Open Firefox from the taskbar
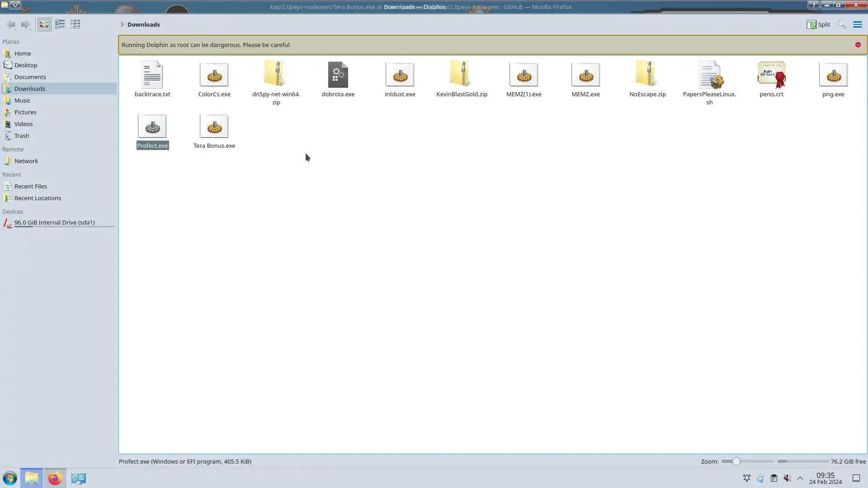868x488 pixels. coord(55,478)
